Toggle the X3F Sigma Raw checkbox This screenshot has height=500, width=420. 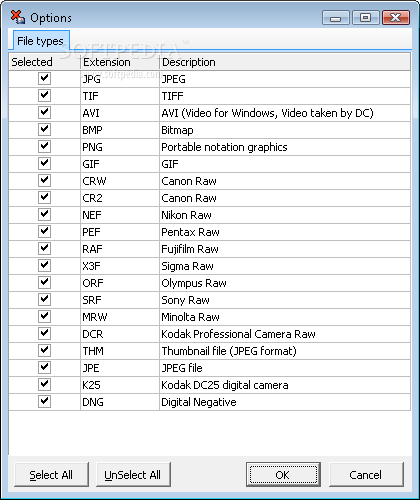(44, 266)
